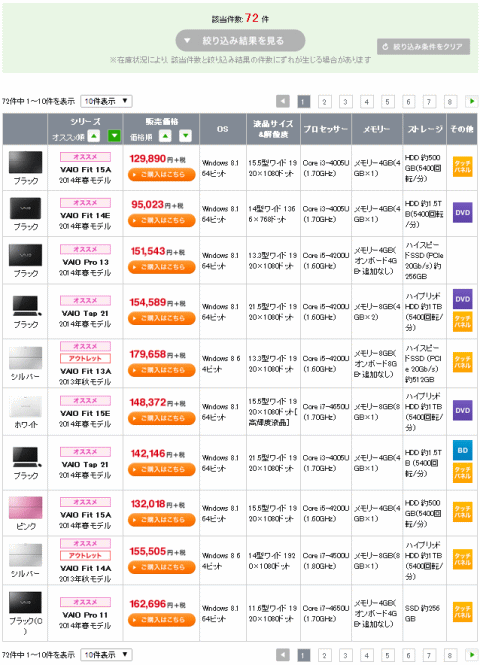Open the top 10件表示 dropdown
Image resolution: width=480 pixels, height=665 pixels.
click(106, 101)
